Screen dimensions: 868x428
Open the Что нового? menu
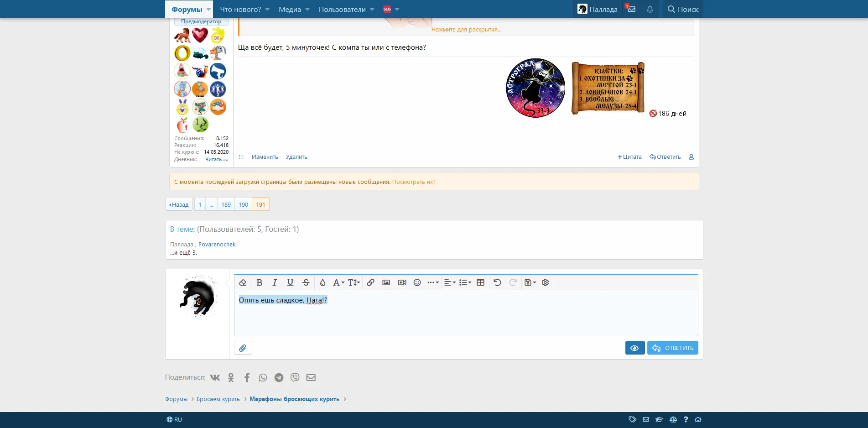pyautogui.click(x=240, y=9)
